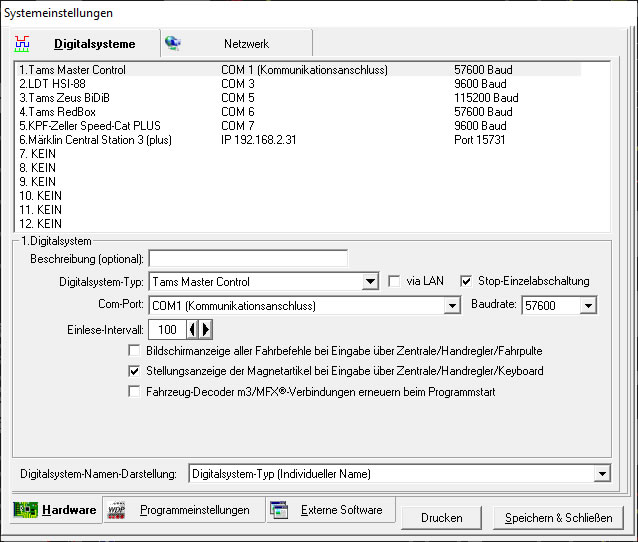Screen dimensions: 638x542
Task: Toggle Stop-Einzelabschaltung checkbox
Action: pos(466,281)
